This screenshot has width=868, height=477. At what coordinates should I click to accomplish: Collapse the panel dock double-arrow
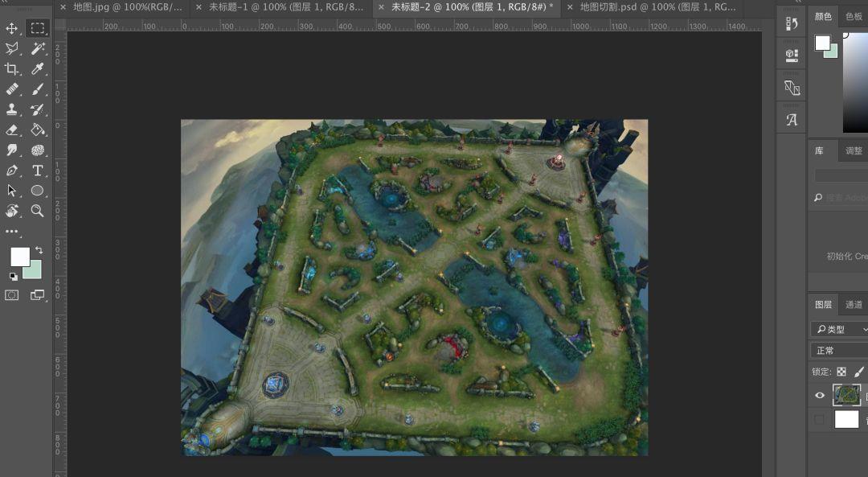pos(797,2)
